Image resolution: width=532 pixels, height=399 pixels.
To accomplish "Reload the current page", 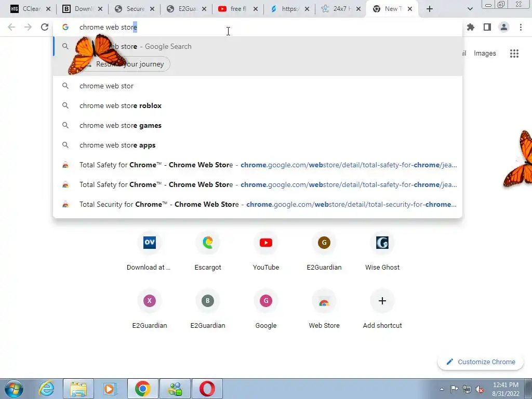I will [45, 27].
